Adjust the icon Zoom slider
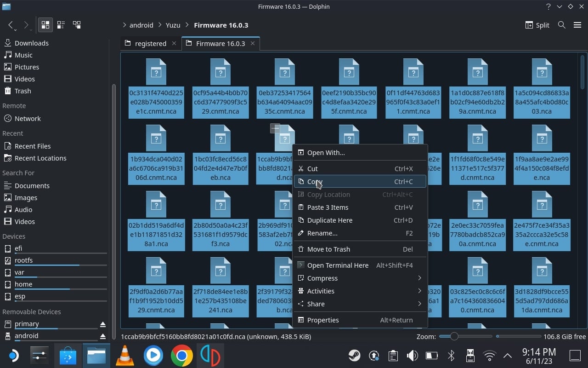588x368 pixels. (466, 336)
